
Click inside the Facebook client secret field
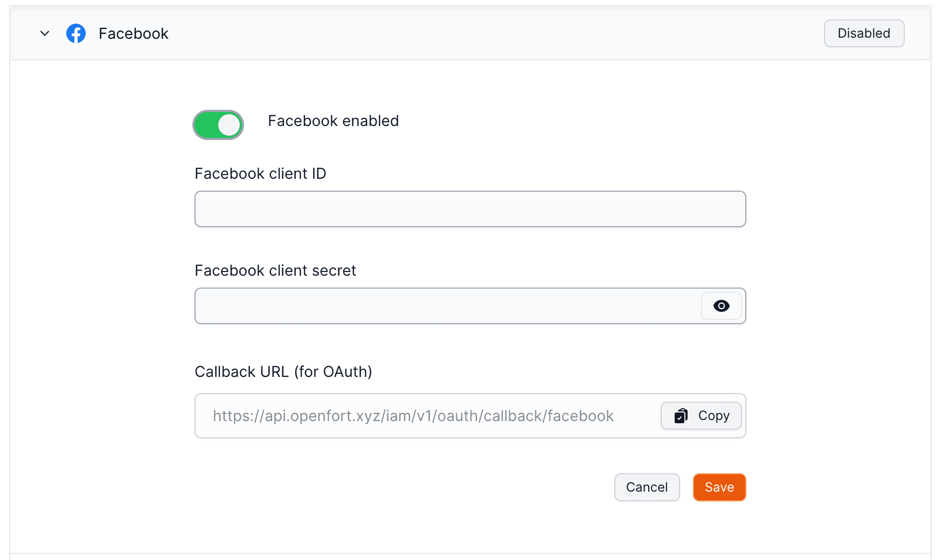(442, 306)
